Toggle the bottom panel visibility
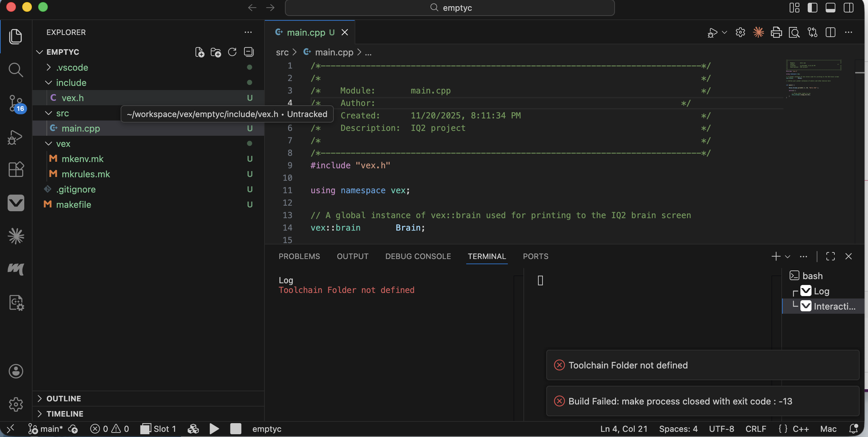Image resolution: width=868 pixels, height=437 pixels. pos(831,8)
